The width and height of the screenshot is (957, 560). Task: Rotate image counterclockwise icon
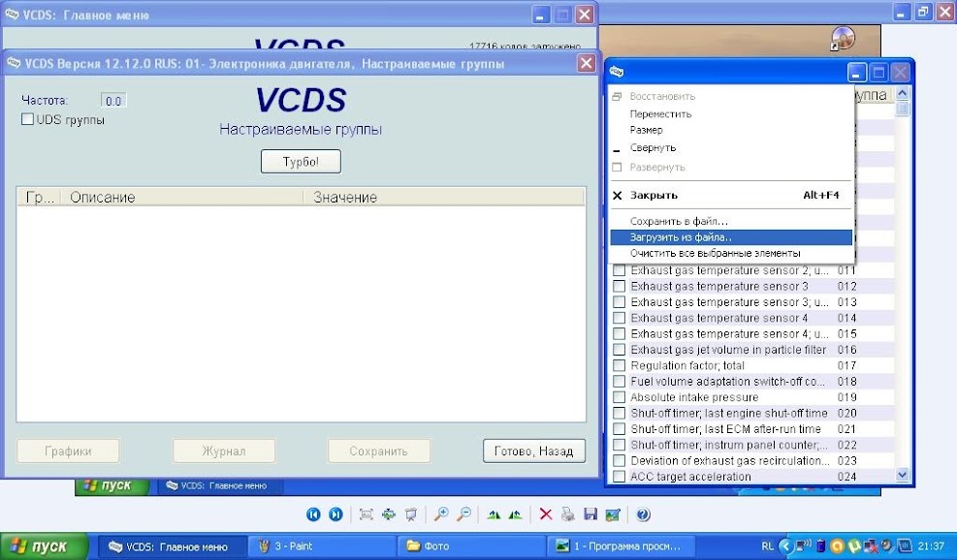[516, 514]
